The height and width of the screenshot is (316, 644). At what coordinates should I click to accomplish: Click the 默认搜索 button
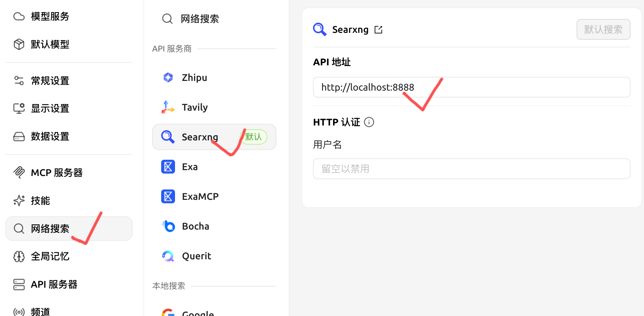pos(603,29)
